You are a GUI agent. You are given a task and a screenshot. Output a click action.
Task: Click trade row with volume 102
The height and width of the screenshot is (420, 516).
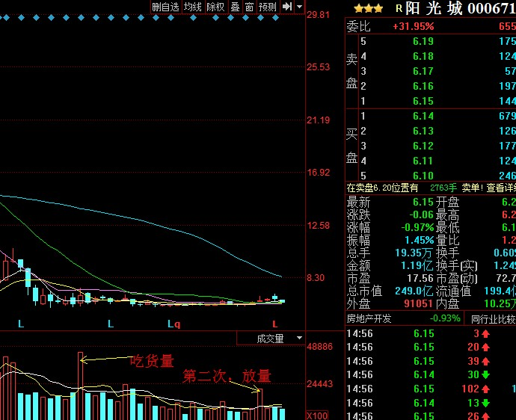(431, 389)
